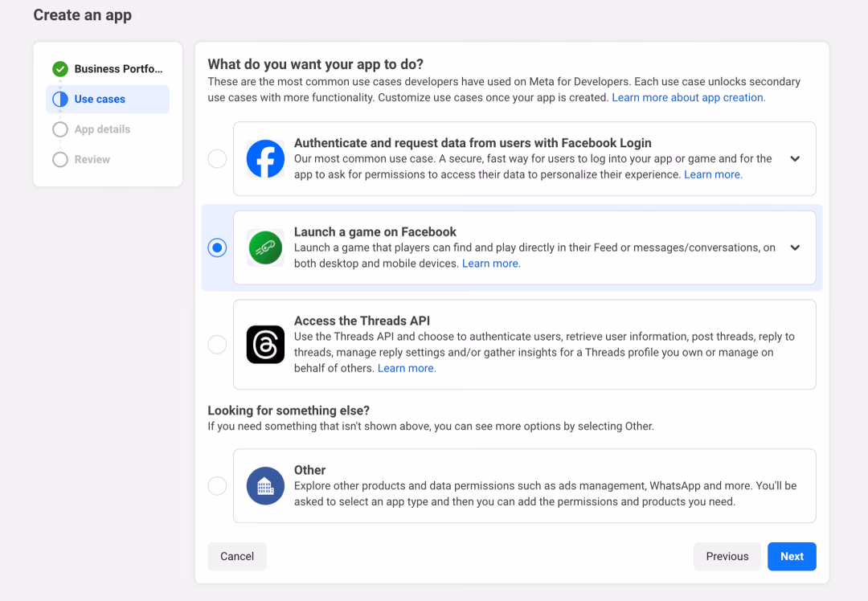Screen dimensions: 868x601
Task: Expand the Launch a game chevron
Action: tap(795, 247)
